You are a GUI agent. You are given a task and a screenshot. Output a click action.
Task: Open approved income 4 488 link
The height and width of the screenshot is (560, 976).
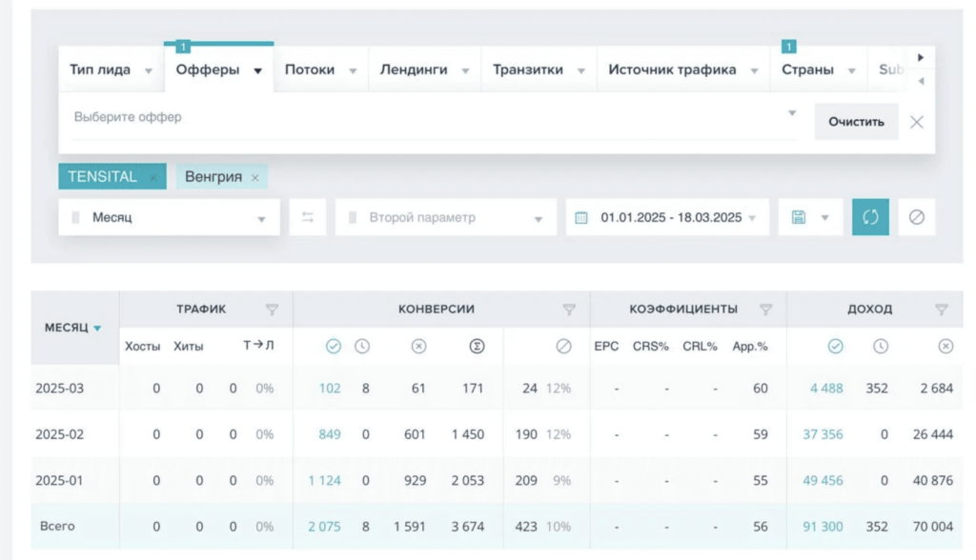pyautogui.click(x=826, y=389)
